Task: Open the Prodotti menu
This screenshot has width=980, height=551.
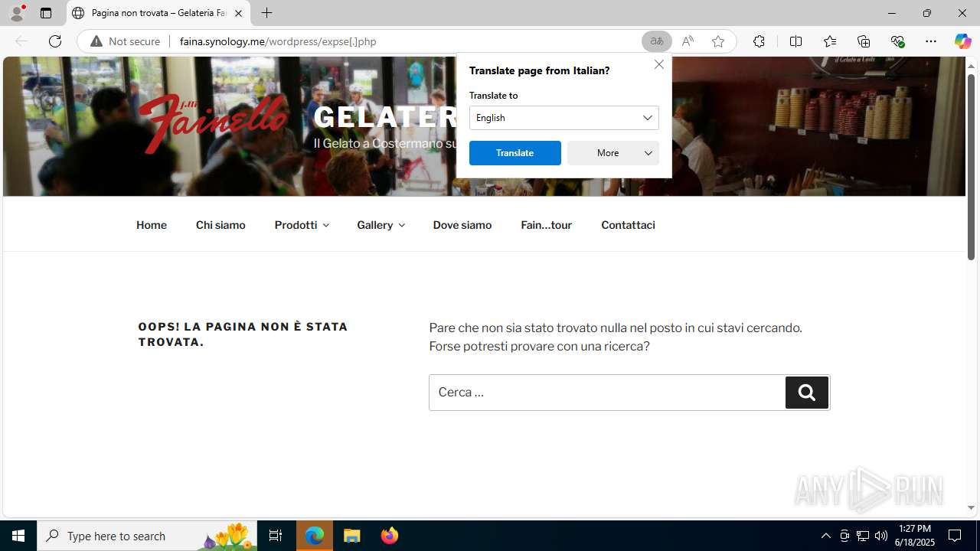Action: click(296, 225)
